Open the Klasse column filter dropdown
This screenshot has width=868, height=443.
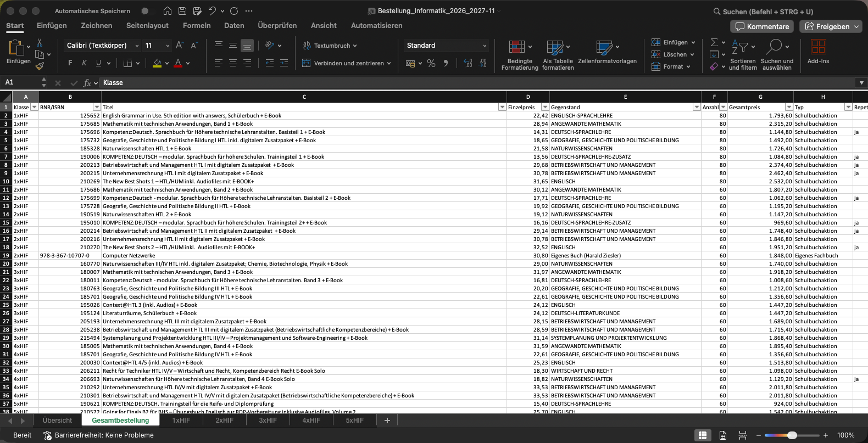pos(34,107)
